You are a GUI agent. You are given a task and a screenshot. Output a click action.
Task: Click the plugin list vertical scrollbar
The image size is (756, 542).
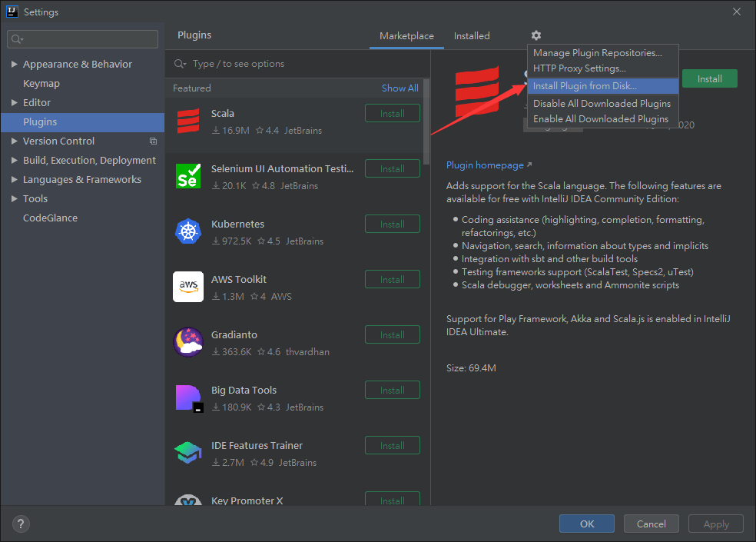pyautogui.click(x=426, y=131)
